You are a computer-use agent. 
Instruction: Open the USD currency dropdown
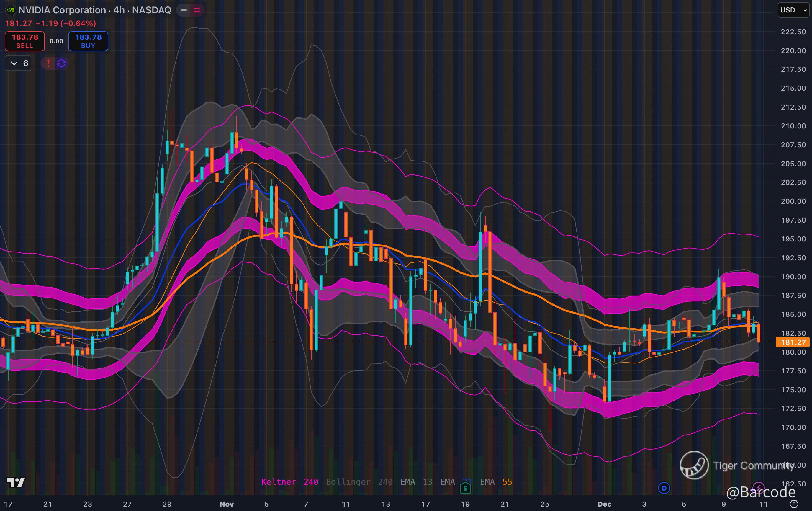(x=793, y=10)
